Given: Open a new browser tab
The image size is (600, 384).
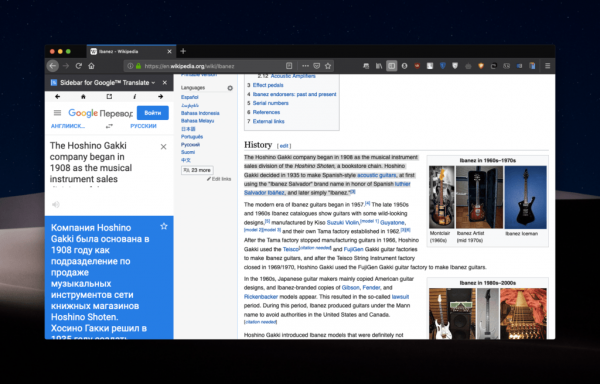Looking at the screenshot, I should 183,51.
